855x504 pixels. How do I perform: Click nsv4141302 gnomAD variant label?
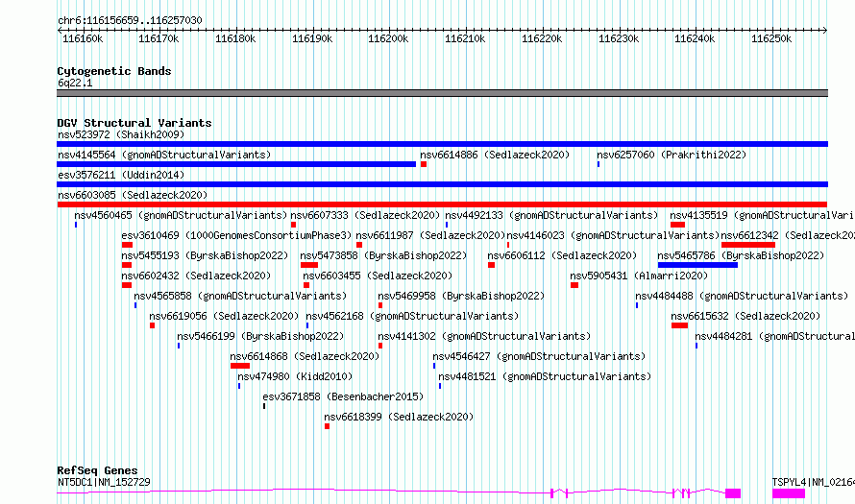pyautogui.click(x=484, y=336)
